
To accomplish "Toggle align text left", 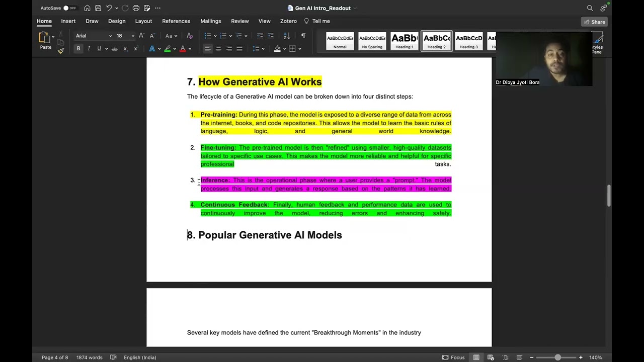I will [x=208, y=49].
